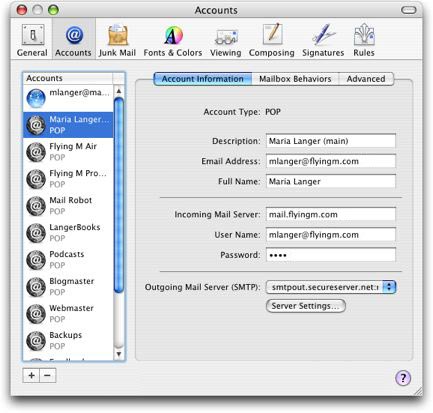
Task: Open Junk Mail preferences
Action: point(117,40)
